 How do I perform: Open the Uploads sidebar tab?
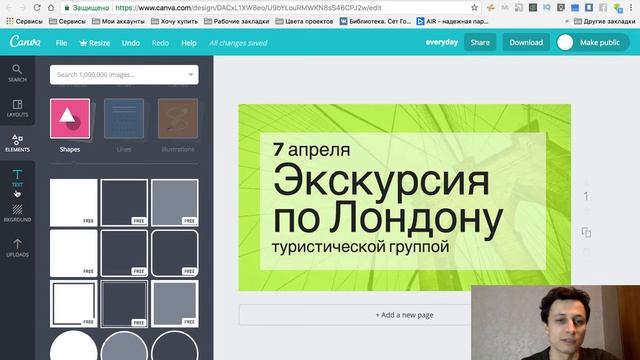[17, 248]
